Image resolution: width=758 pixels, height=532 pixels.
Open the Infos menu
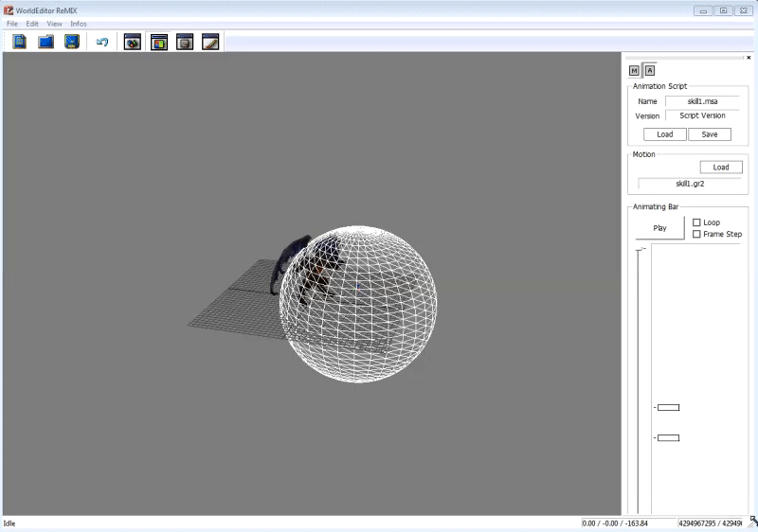pyautogui.click(x=79, y=24)
